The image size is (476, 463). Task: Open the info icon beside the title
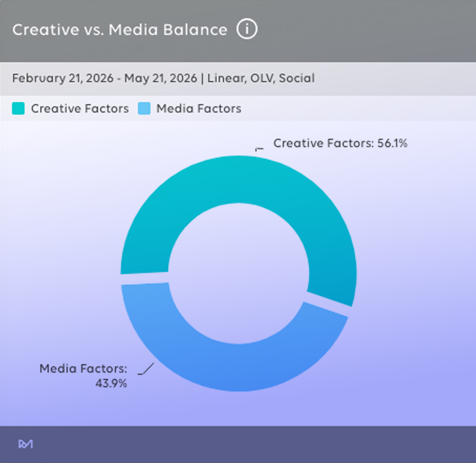[247, 29]
